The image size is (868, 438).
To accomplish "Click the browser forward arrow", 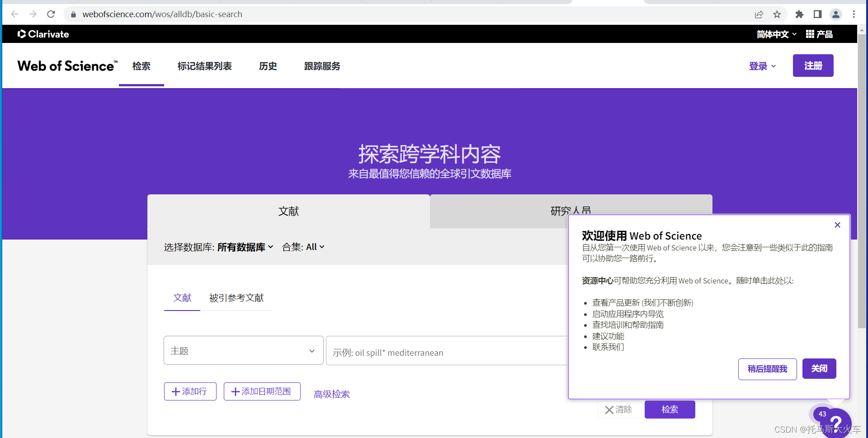I will (x=33, y=14).
